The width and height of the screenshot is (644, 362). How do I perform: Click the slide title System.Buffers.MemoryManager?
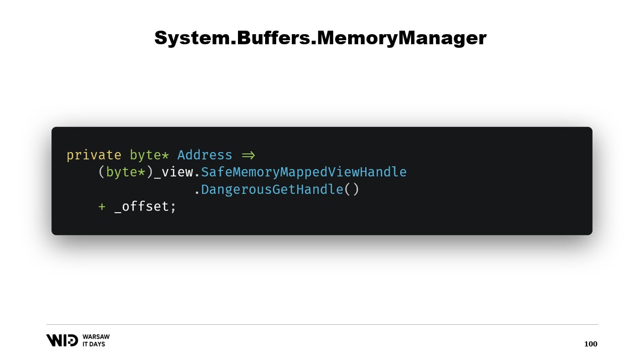pyautogui.click(x=320, y=38)
